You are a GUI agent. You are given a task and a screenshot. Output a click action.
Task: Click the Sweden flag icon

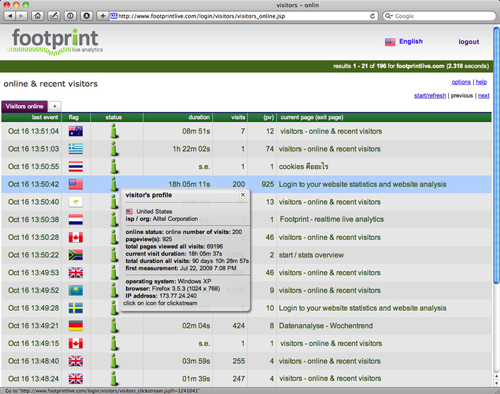point(76,308)
